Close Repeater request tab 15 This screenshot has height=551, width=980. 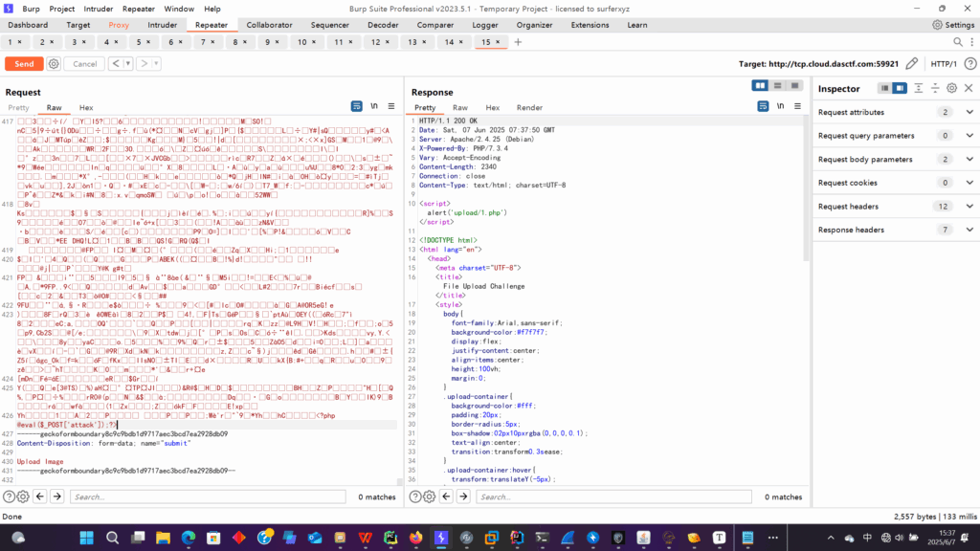(x=498, y=42)
